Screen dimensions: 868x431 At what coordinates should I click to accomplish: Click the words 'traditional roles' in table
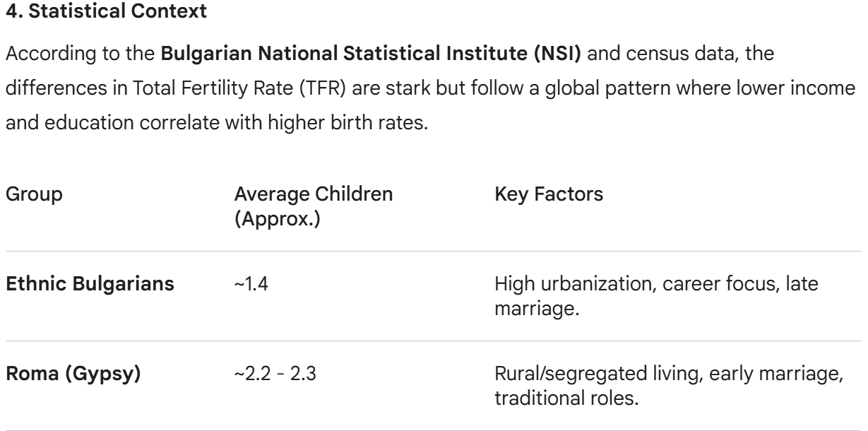[x=551, y=391]
